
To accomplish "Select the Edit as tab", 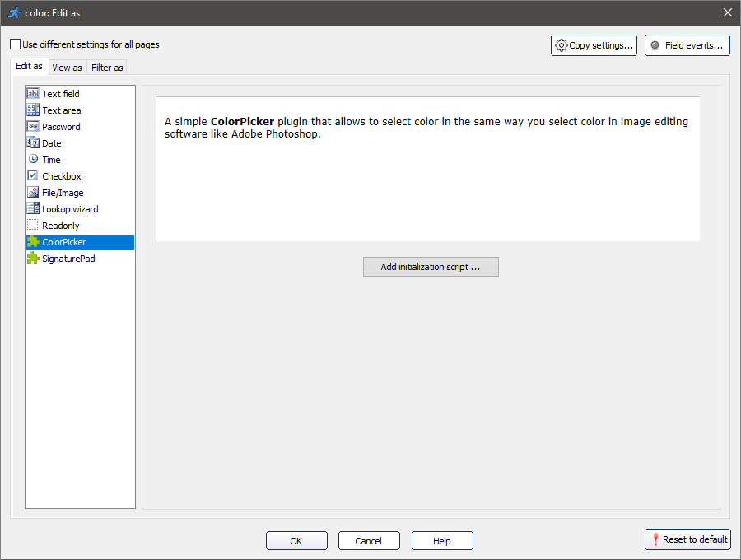I will (x=29, y=66).
